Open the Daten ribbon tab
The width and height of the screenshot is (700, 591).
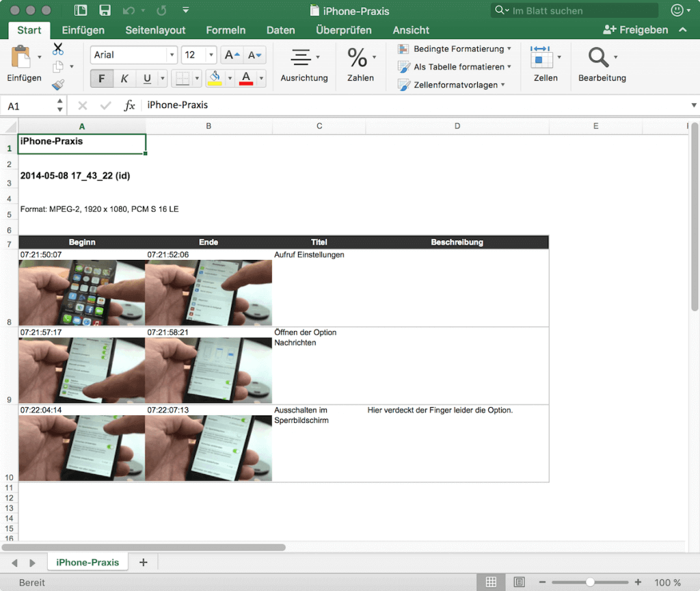tap(281, 30)
